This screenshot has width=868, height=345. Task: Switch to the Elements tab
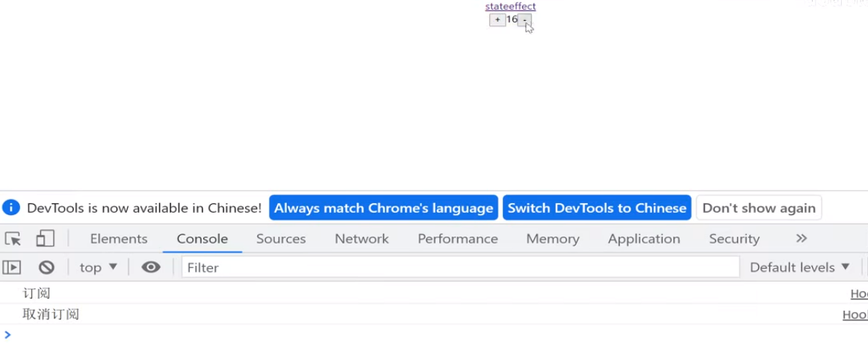(119, 239)
